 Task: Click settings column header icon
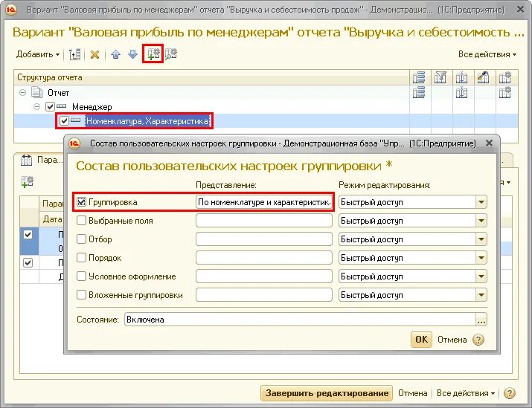click(505, 77)
